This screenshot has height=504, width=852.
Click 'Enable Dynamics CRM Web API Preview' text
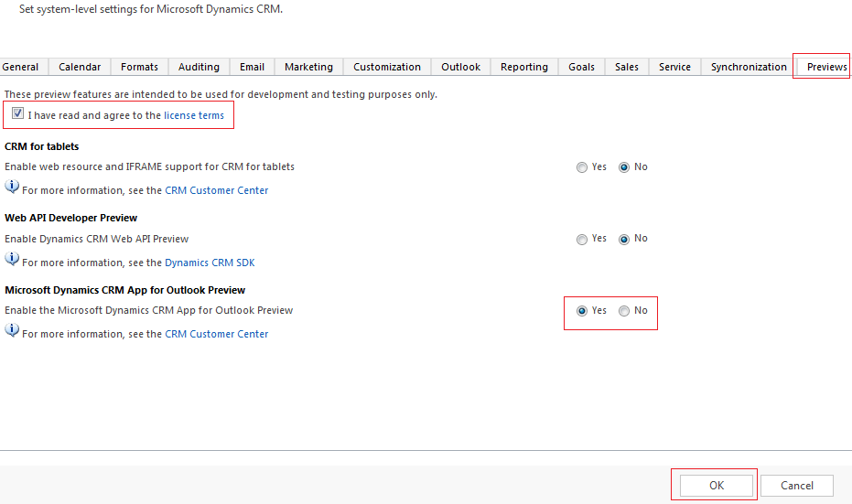click(x=97, y=239)
